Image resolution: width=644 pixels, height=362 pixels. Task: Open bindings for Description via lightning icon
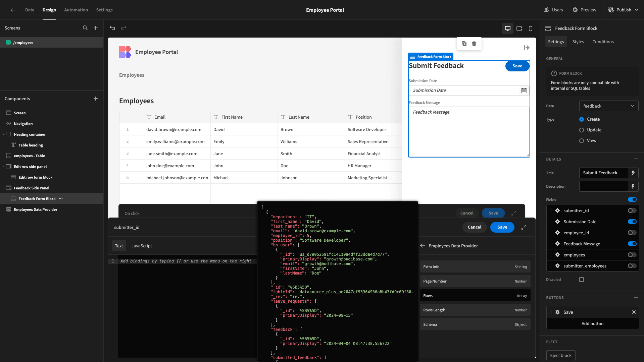click(633, 186)
